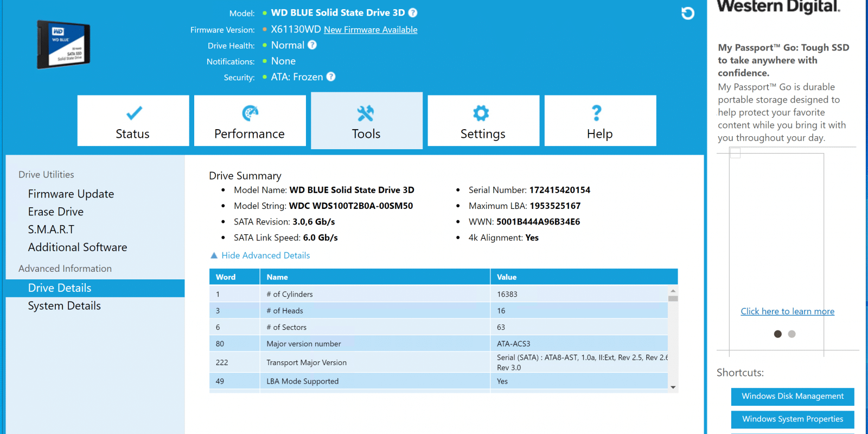Open the New Firmware Available link

(x=371, y=30)
